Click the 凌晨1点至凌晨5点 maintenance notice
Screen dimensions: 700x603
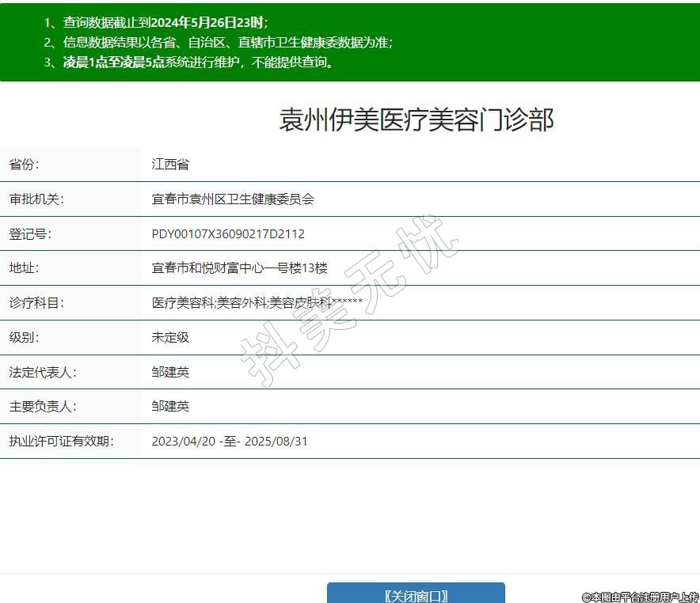click(198, 62)
